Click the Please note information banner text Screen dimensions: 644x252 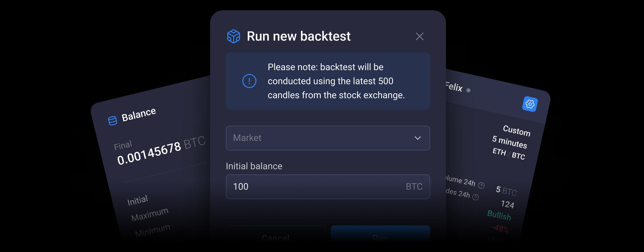(336, 81)
